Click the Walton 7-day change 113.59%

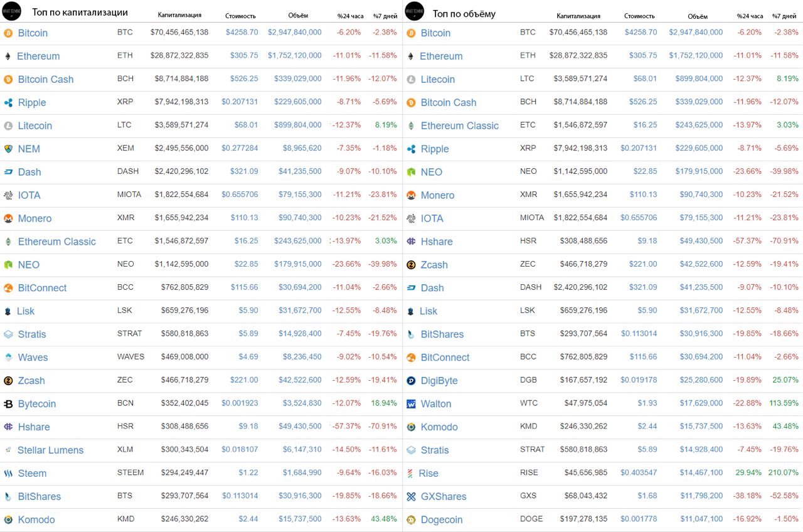(x=783, y=403)
